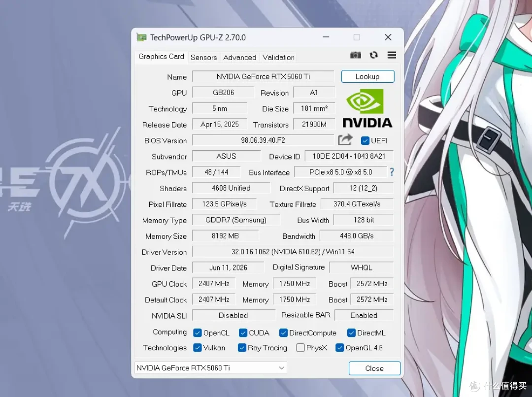Click the Release Date value Apr 15, 2025

(220, 124)
